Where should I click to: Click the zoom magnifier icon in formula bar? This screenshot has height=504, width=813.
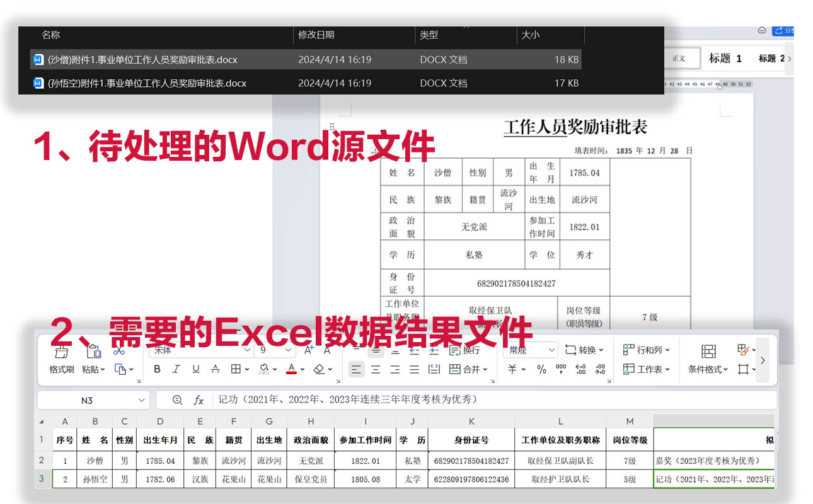click(x=177, y=400)
